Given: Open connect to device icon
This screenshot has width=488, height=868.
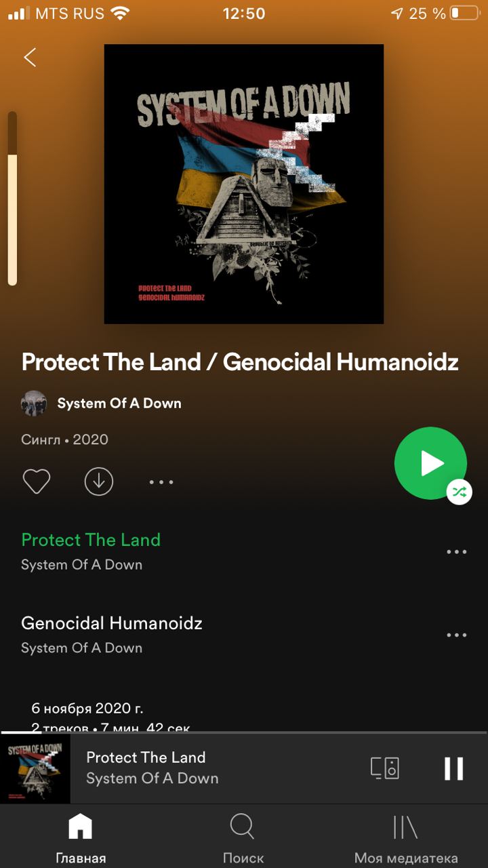Looking at the screenshot, I should point(385,768).
